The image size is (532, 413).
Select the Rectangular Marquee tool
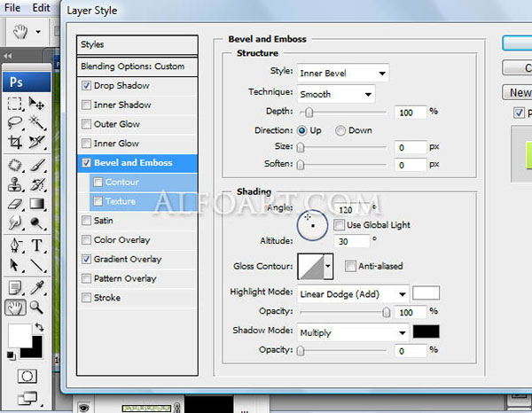(x=14, y=104)
